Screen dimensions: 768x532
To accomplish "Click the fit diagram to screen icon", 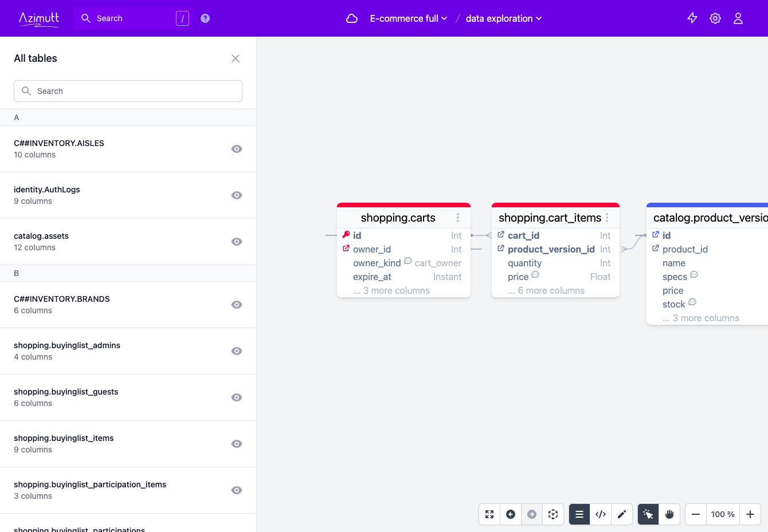I will tap(489, 514).
